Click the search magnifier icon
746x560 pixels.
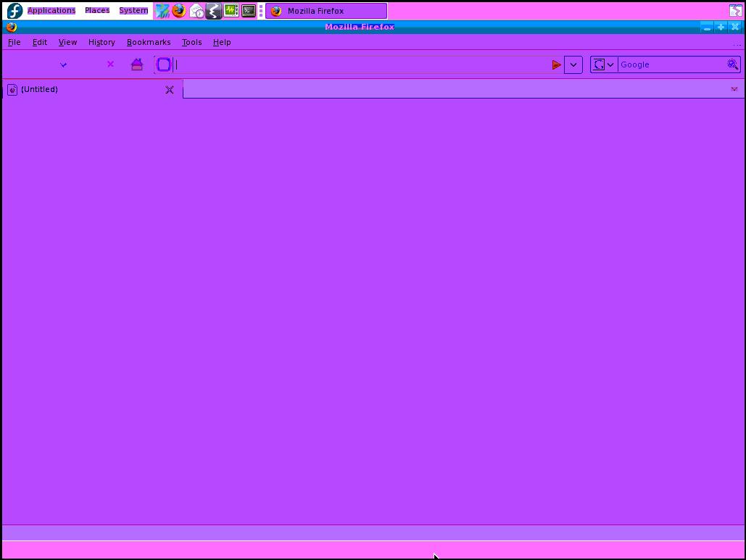733,64
